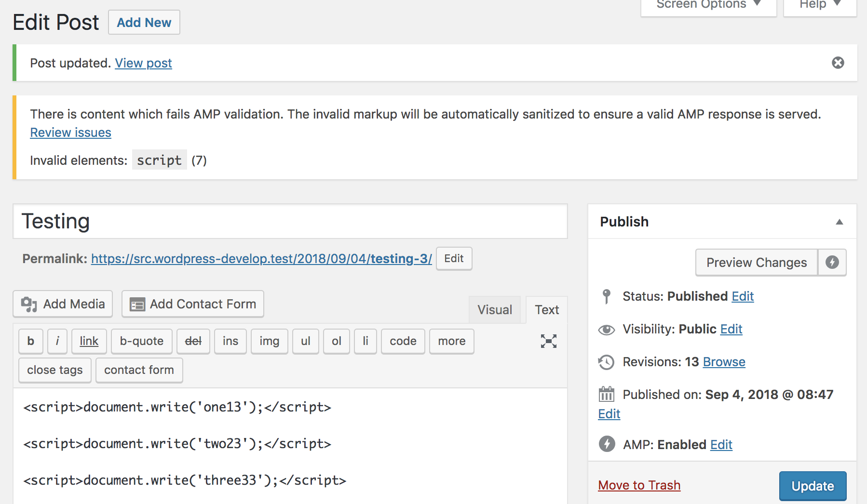Click the Update button

click(813, 486)
